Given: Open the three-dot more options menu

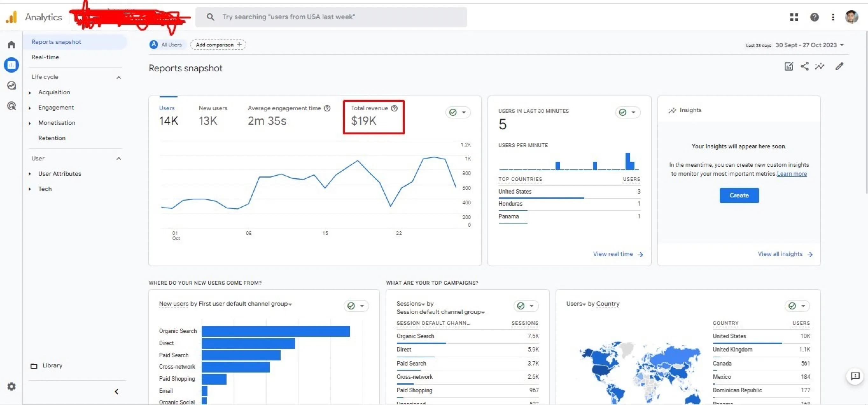Looking at the screenshot, I should click(833, 17).
